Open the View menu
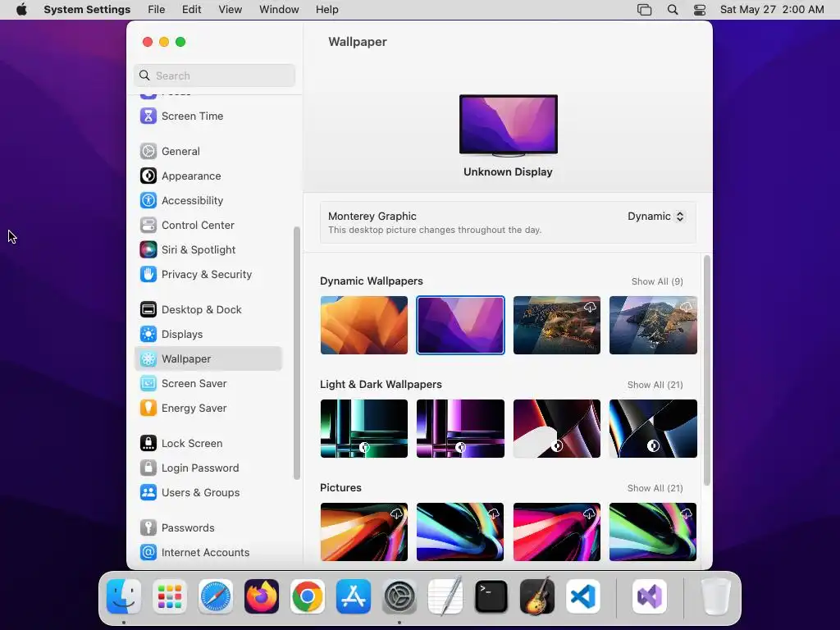The width and height of the screenshot is (840, 630). (231, 10)
